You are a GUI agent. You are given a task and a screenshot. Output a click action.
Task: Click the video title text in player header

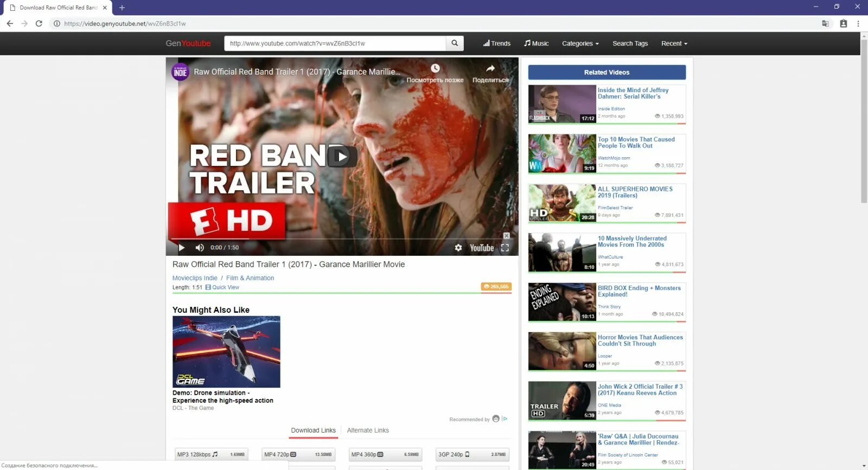pyautogui.click(x=297, y=72)
